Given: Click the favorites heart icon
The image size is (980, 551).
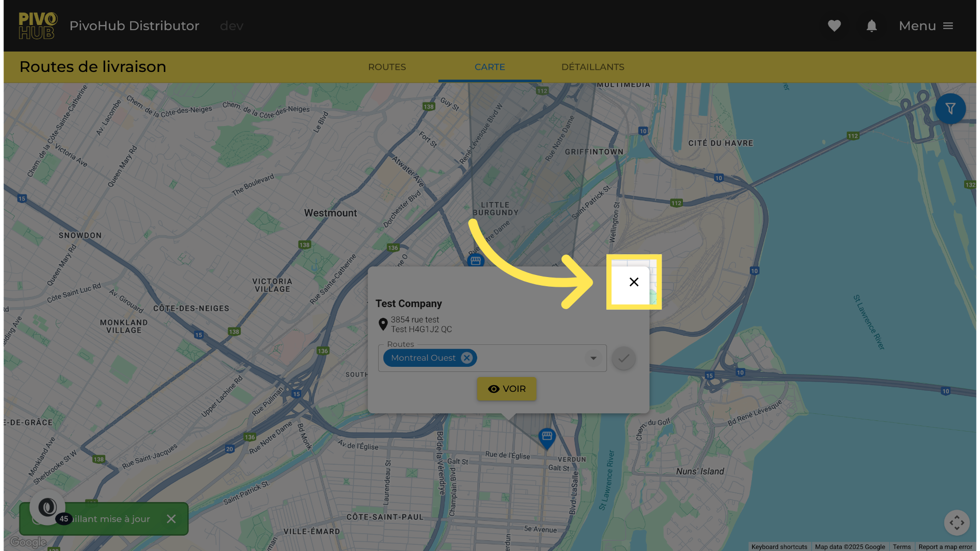Looking at the screenshot, I should (834, 26).
